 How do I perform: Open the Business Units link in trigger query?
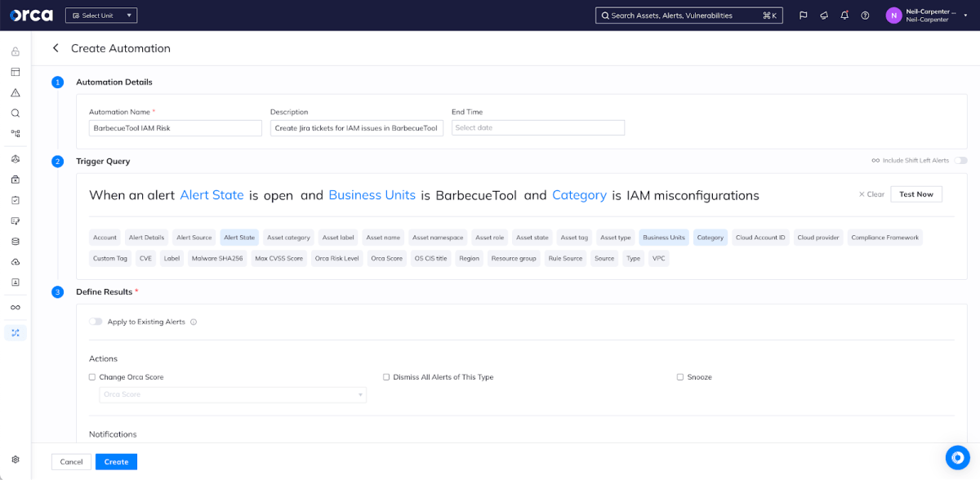[x=372, y=195]
